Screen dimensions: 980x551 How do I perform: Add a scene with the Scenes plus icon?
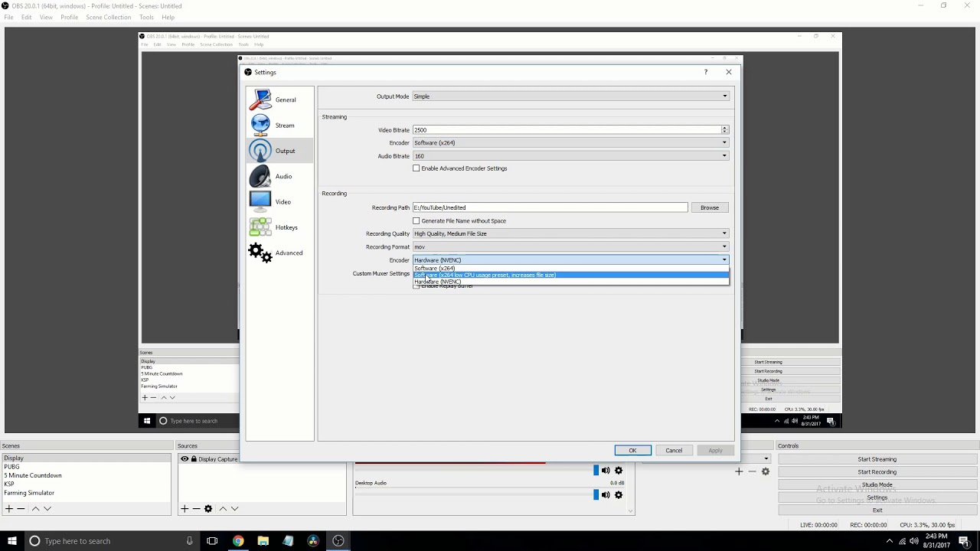tap(9, 508)
